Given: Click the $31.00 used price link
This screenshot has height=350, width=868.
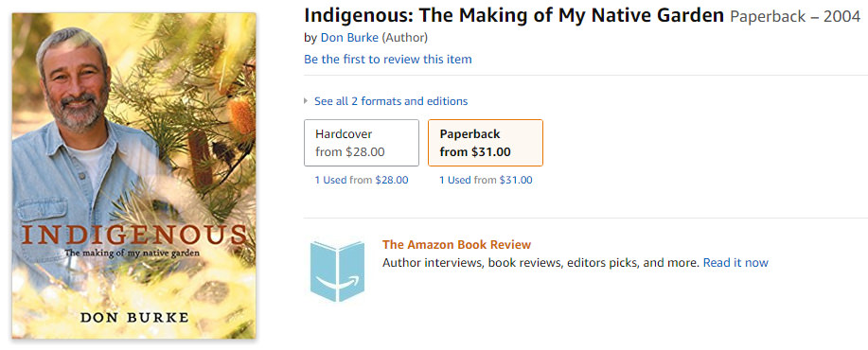Looking at the screenshot, I should (515, 180).
